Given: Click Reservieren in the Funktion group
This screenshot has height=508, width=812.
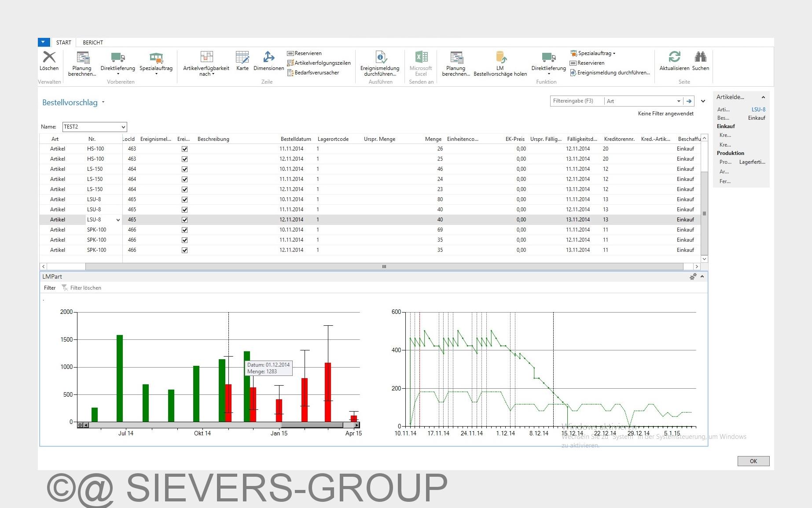Looking at the screenshot, I should 588,63.
